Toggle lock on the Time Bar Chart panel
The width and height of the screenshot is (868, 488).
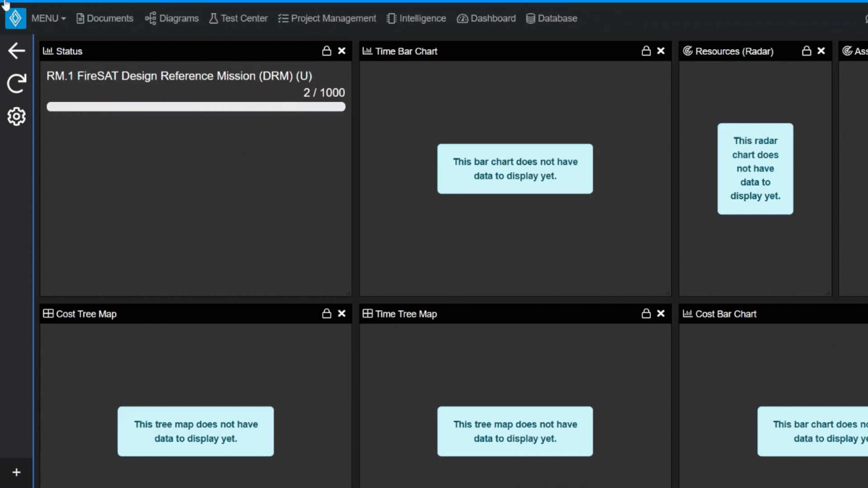pos(646,51)
